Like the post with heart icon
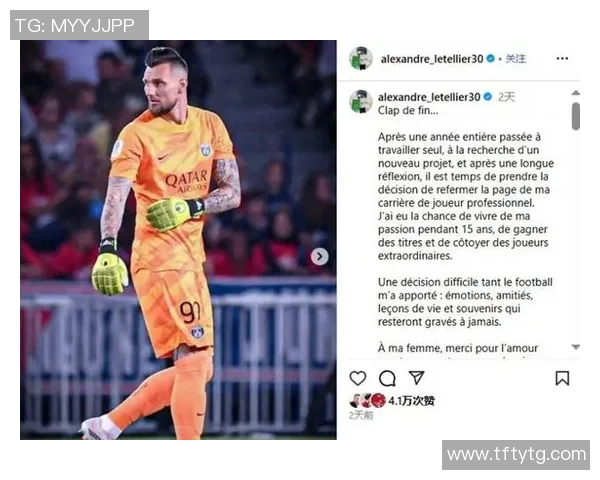The height and width of the screenshot is (480, 600). 358,378
